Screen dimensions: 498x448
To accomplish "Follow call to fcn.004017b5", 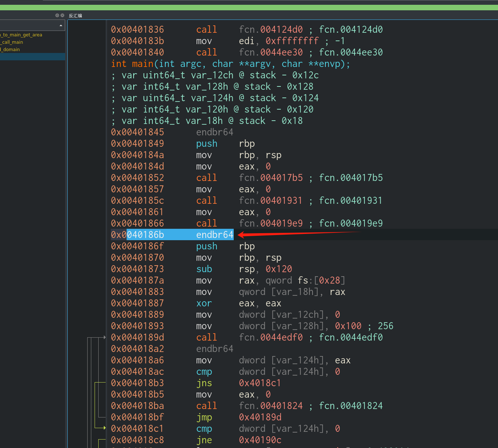I will [x=271, y=178].
